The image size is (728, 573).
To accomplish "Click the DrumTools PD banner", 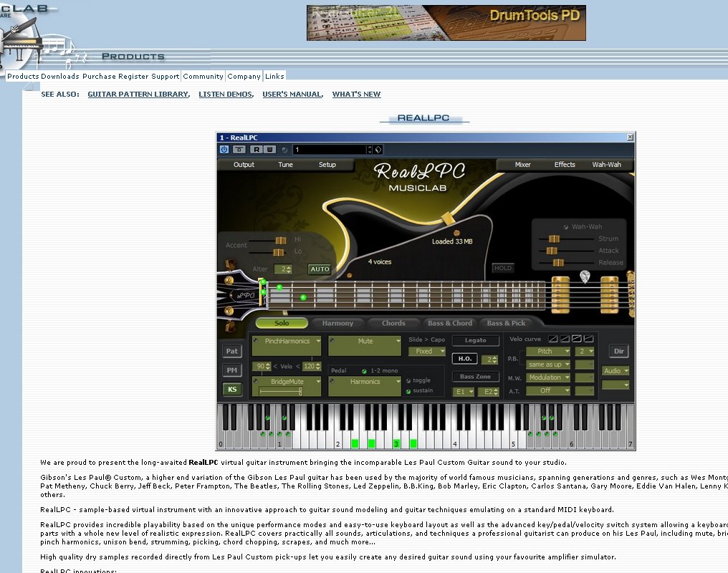I will coord(446,23).
